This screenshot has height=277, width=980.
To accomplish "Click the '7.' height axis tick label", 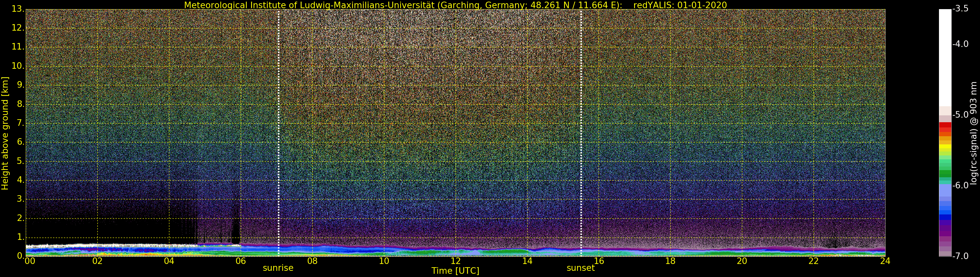I will point(21,123).
